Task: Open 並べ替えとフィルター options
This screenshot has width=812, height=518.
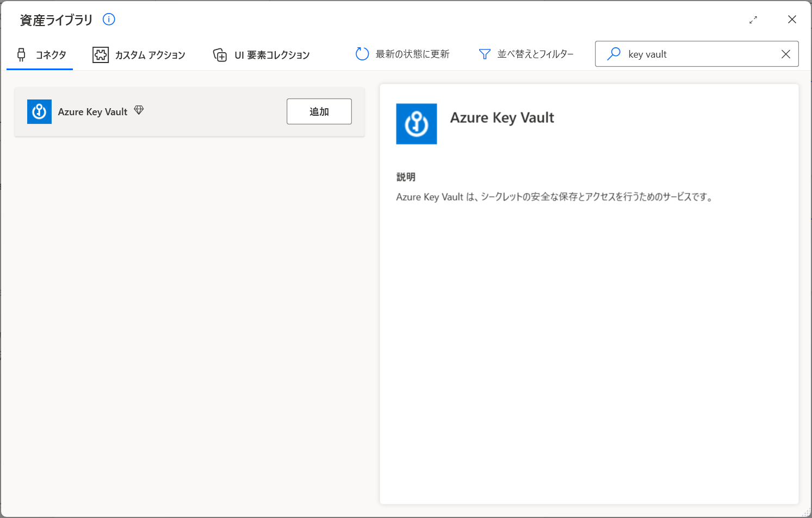Action: tap(526, 54)
